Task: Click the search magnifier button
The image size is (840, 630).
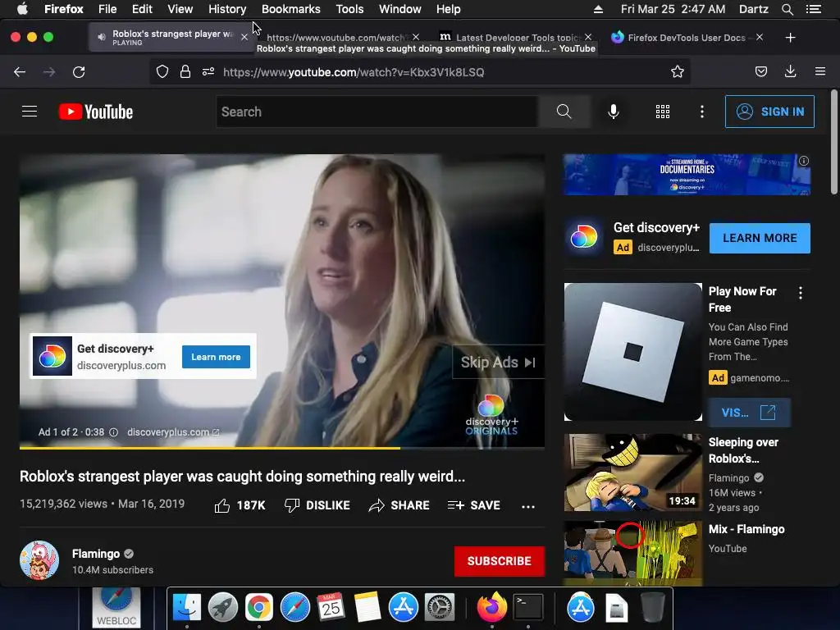Action: pos(564,112)
